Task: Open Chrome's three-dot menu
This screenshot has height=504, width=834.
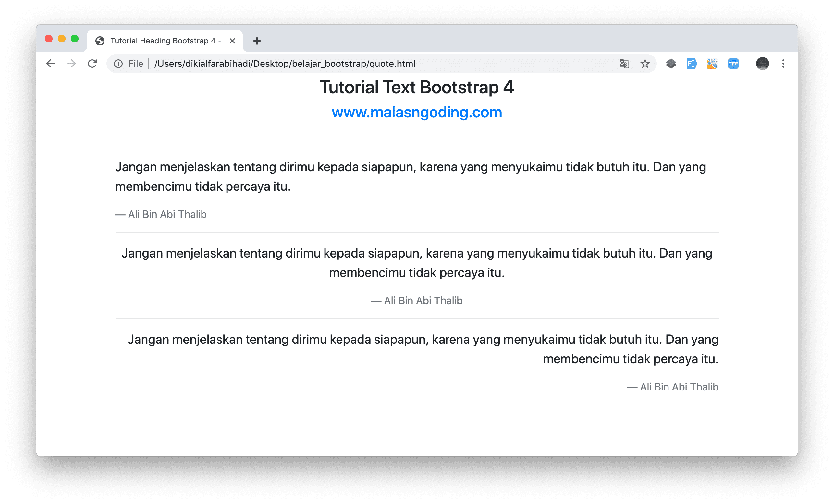Action: pos(783,64)
